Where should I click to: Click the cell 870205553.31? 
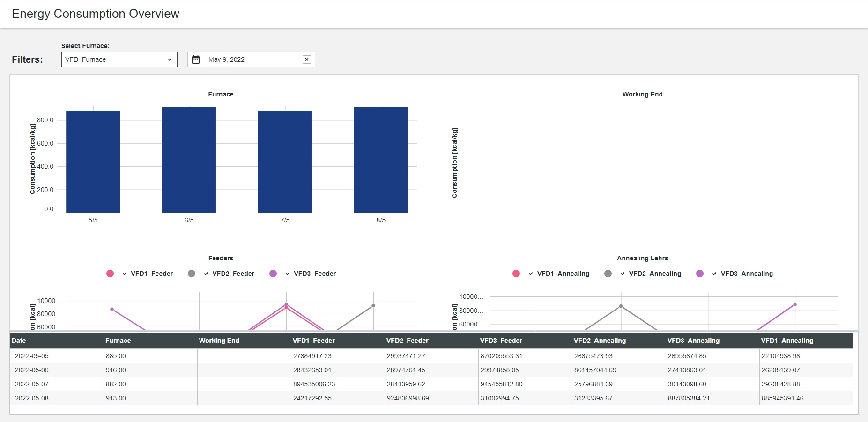coord(525,356)
